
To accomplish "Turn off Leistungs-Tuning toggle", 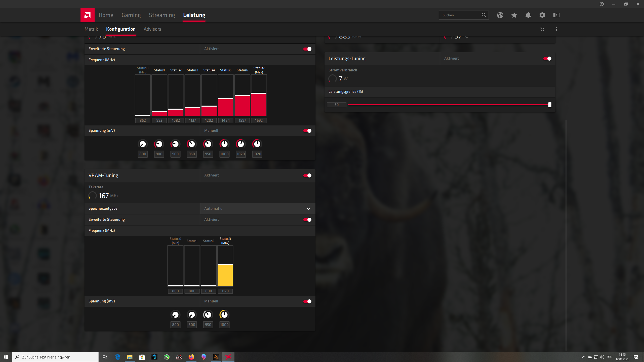I will [547, 59].
